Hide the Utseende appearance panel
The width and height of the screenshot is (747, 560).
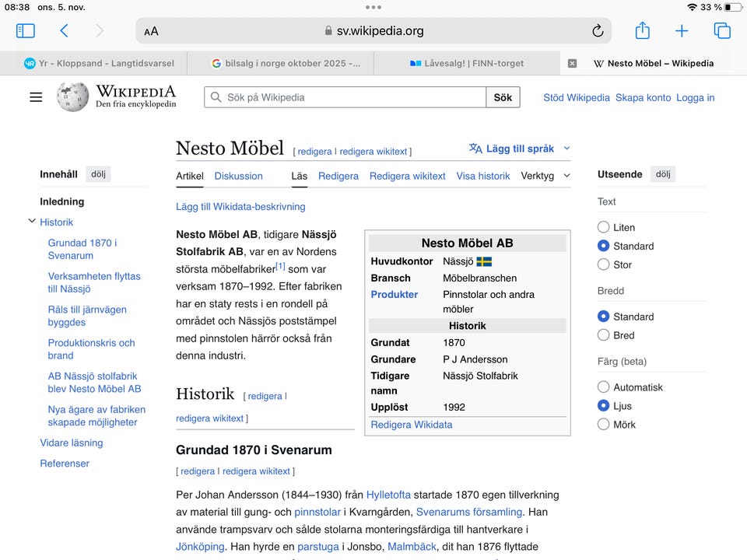pyautogui.click(x=663, y=174)
